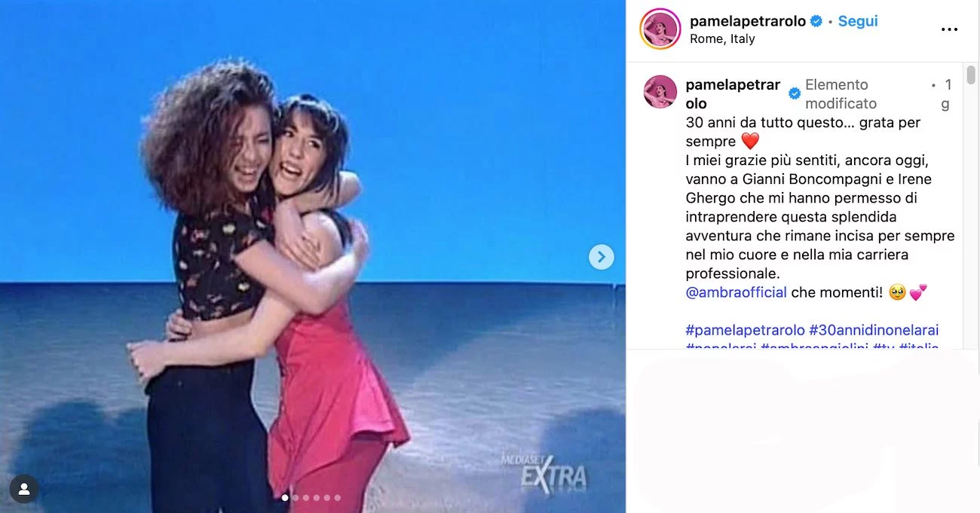The image size is (980, 513).
Task: Jump to the third carousel dot
Action: 306,497
